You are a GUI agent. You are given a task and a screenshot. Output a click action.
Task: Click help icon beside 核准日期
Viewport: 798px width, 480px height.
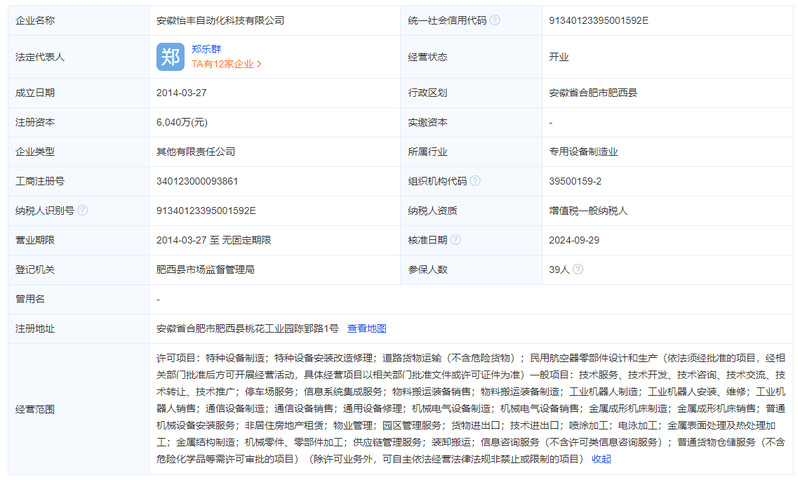pos(456,240)
